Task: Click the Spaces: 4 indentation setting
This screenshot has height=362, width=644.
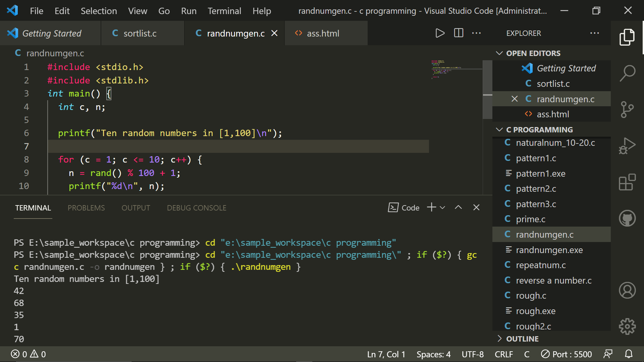Action: [433, 354]
